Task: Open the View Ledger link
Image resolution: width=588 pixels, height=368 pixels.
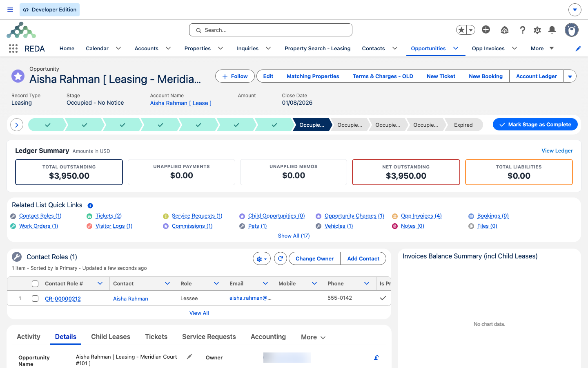Action: tap(557, 150)
